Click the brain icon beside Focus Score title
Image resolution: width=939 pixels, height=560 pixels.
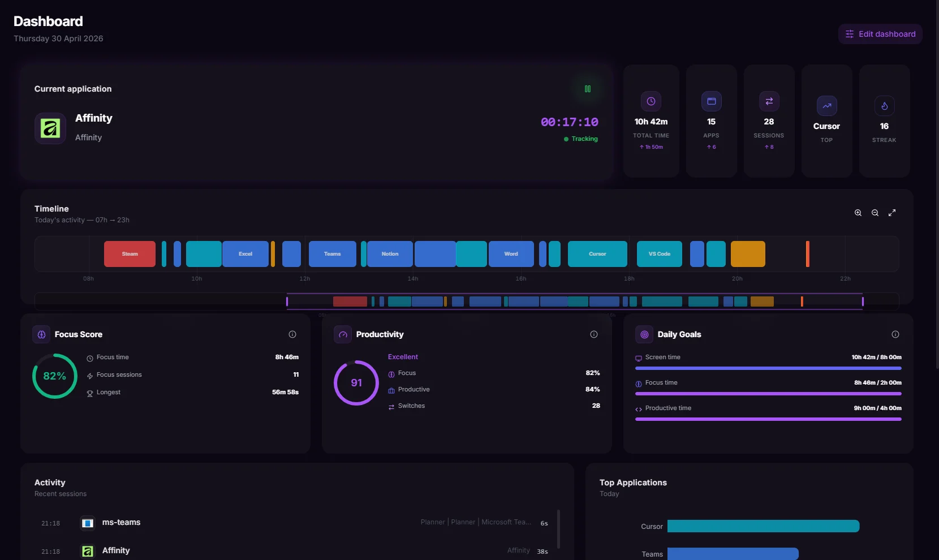point(41,334)
